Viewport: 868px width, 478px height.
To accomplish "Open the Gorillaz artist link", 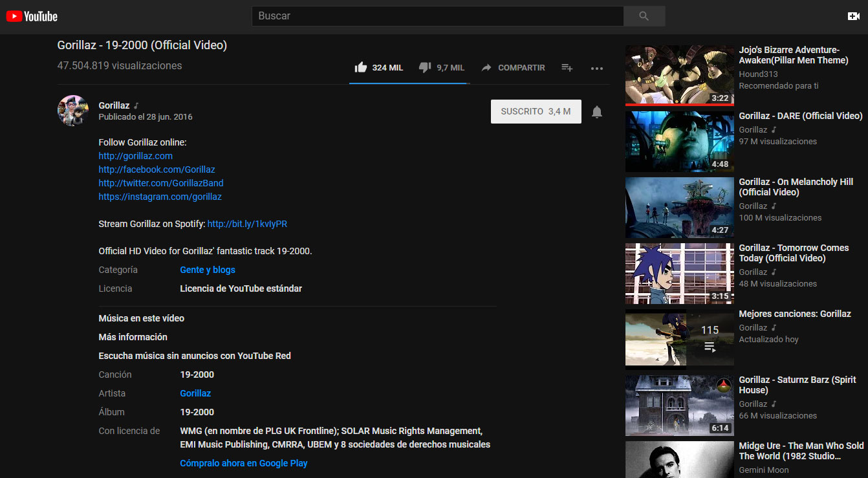I will 195,393.
